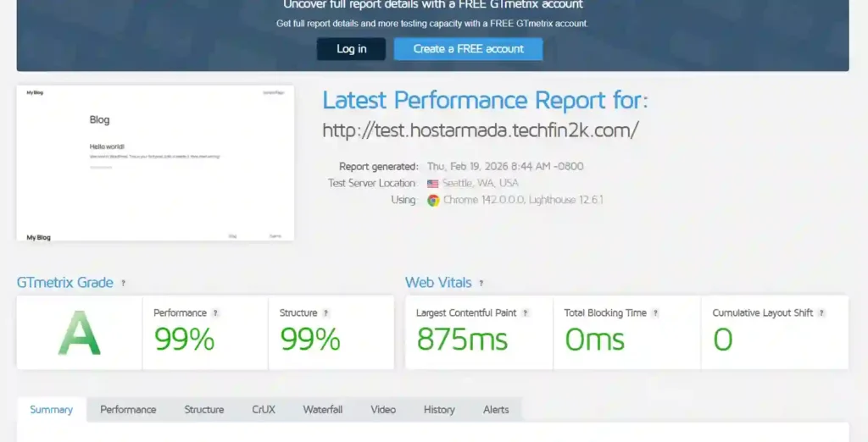Open the Waterfall tab

323,410
